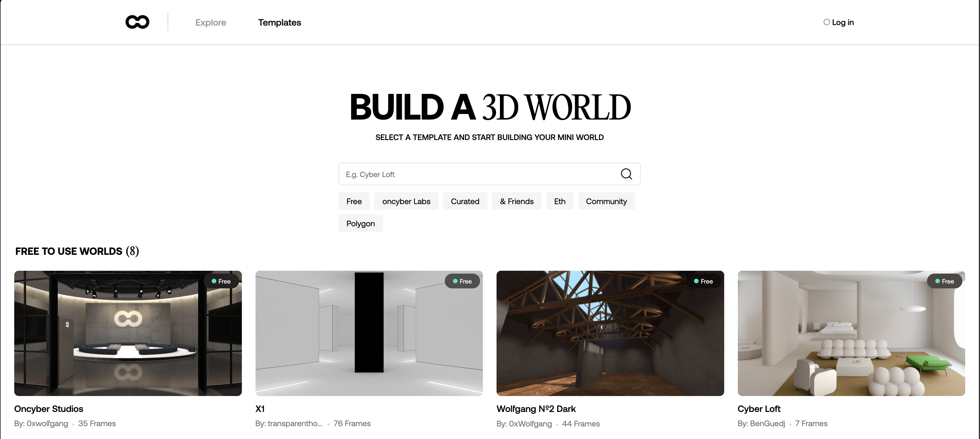Toggle the oncyber Labs filter tag

pyautogui.click(x=406, y=201)
